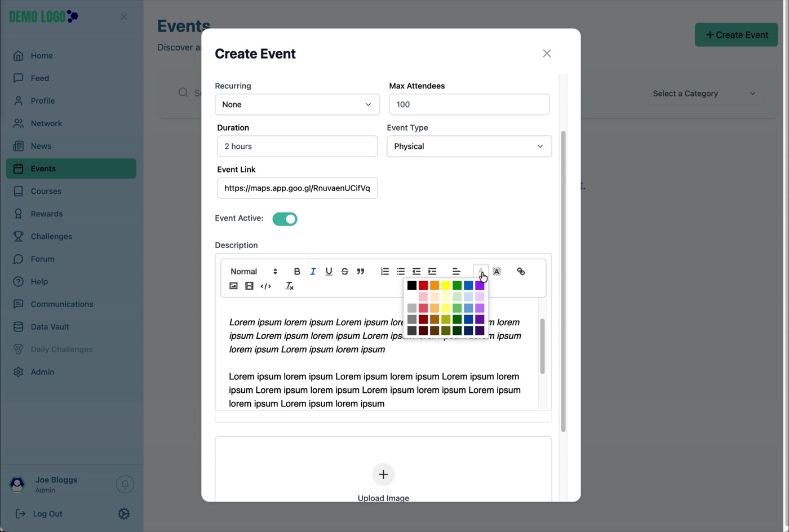
Task: Click the description editor scrollbar
Action: (542, 346)
